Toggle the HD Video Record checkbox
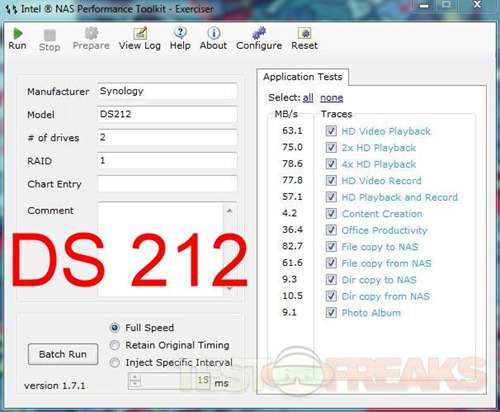This screenshot has width=500, height=412. [x=331, y=180]
